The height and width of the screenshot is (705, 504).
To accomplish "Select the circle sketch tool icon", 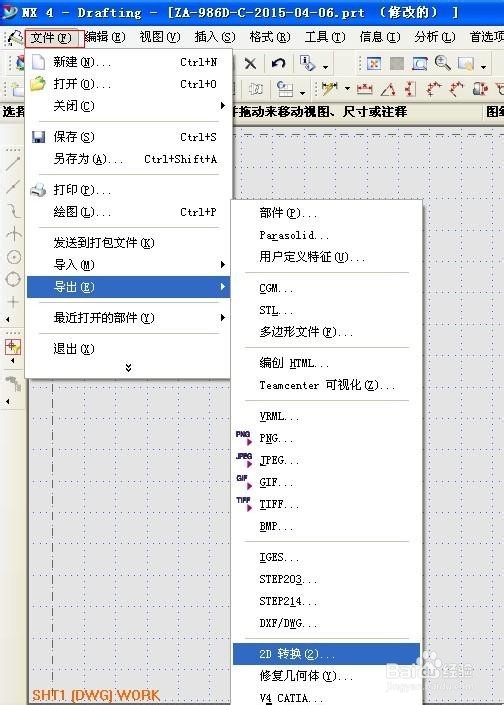I will point(13,257).
